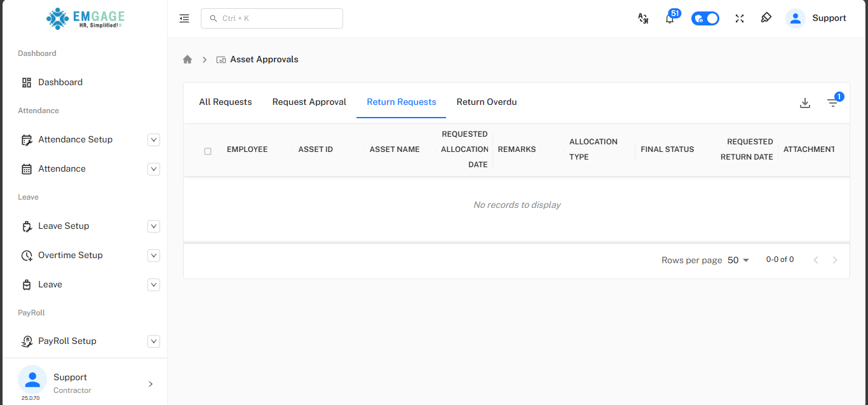Expand the Attendance Setup menu
868x405 pixels.
tap(153, 140)
